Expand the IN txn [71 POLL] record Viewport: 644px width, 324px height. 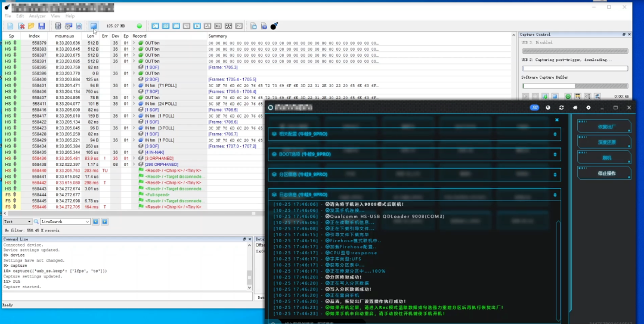coord(134,85)
